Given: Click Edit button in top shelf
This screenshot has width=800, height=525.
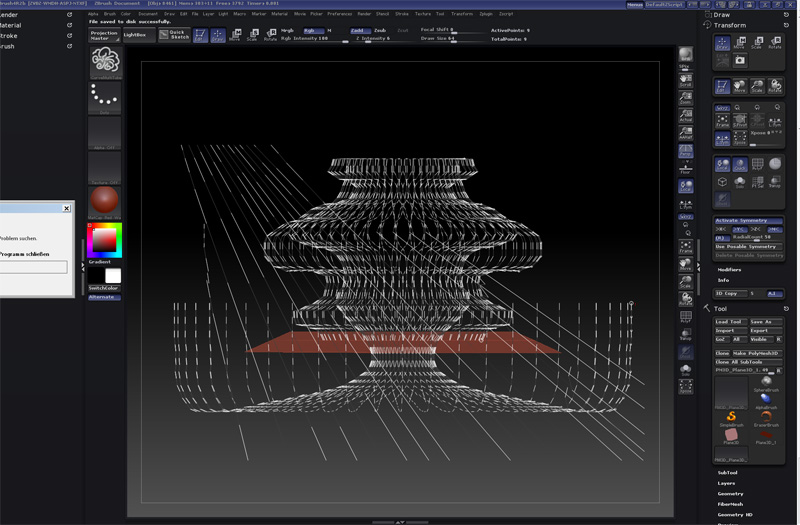Looking at the screenshot, I should pos(200,35).
